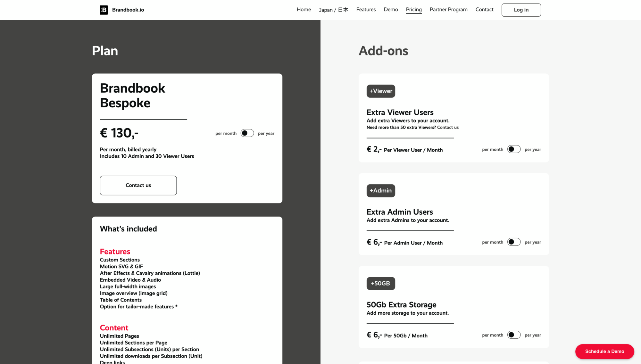Toggle Brandbook Bespoke plan billing to yearly
Screen dimensions: 641x364
pos(247,133)
